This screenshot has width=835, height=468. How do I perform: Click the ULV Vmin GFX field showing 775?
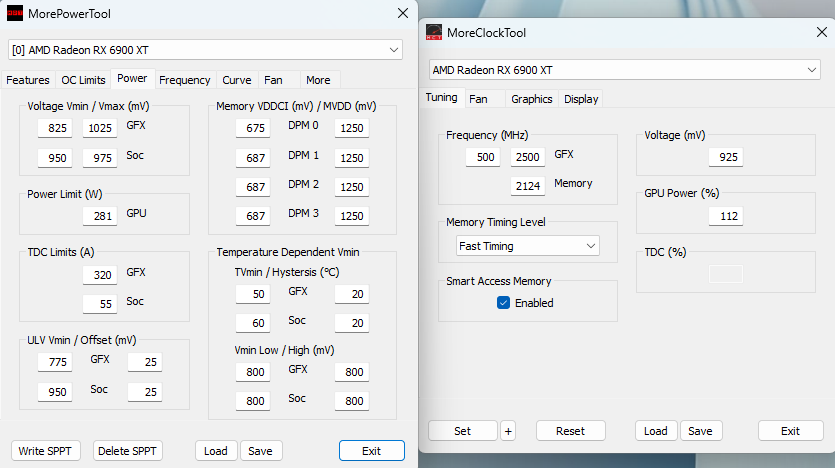pos(55,362)
